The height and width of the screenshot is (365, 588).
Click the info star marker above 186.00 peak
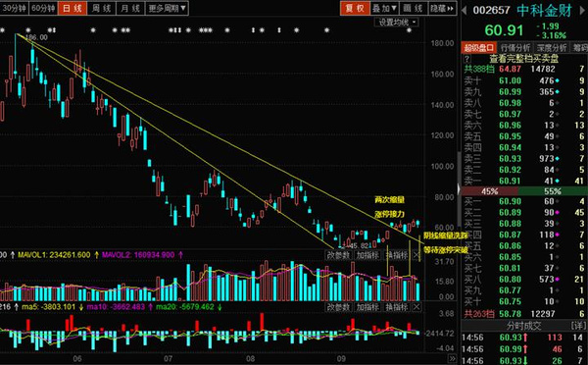[x=28, y=30]
